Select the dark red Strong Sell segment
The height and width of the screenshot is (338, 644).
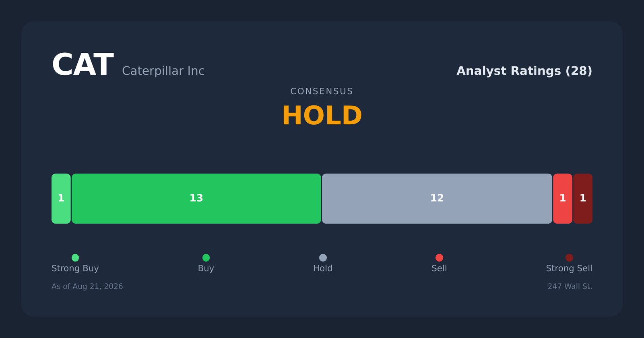583,198
